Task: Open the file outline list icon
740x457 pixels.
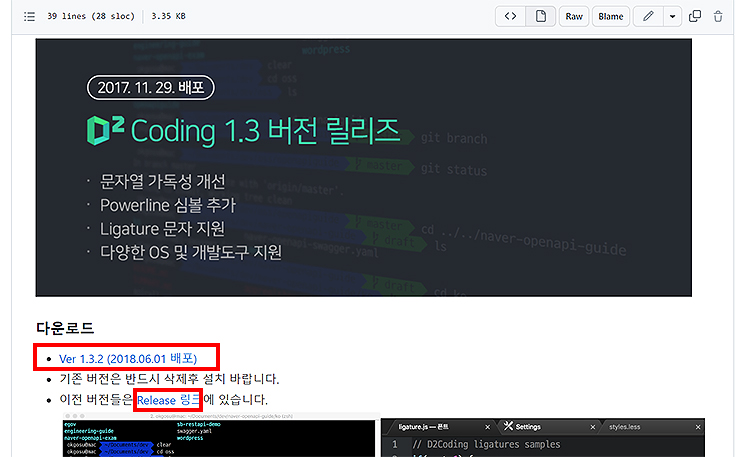Action: click(x=29, y=17)
